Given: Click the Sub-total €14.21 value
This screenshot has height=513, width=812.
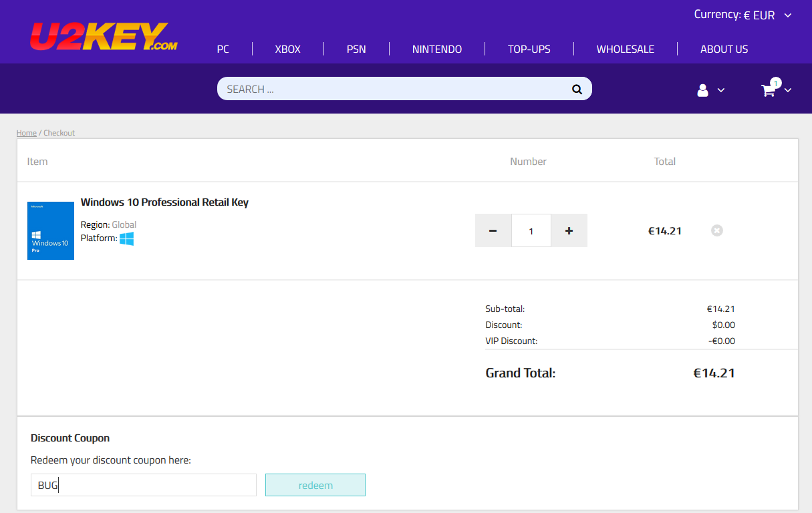Looking at the screenshot, I should pyautogui.click(x=721, y=309).
